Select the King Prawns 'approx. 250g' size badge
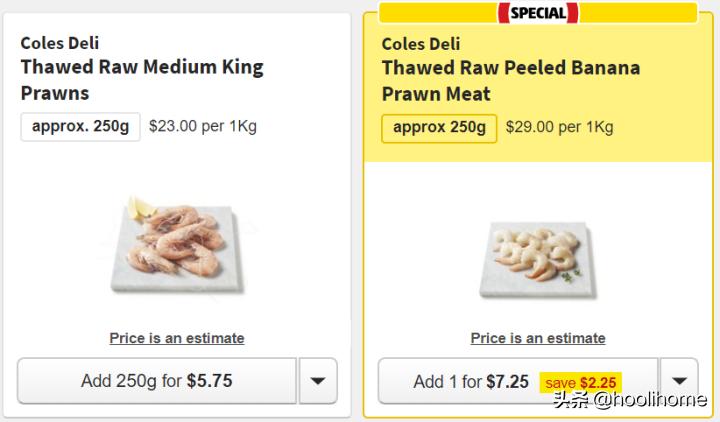 click(x=81, y=127)
